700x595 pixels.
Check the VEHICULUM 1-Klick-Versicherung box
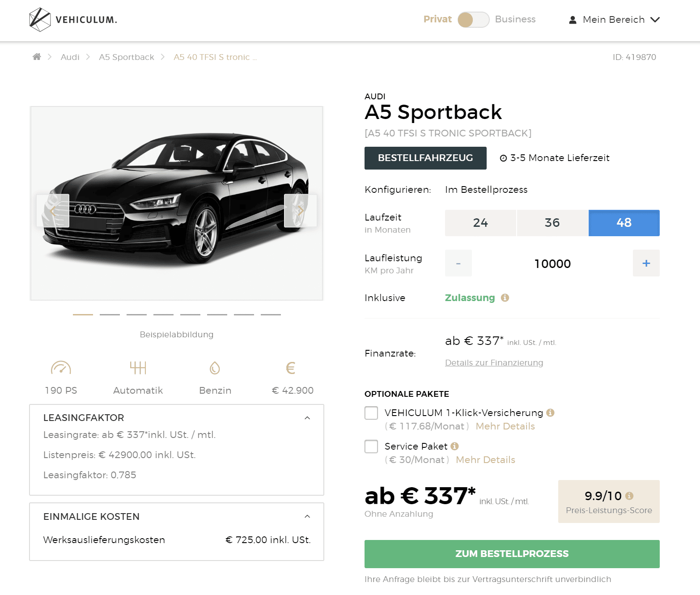coord(371,413)
